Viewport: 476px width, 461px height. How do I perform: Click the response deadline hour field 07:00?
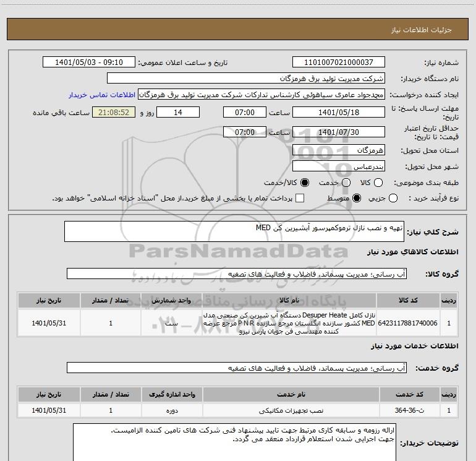(245, 112)
